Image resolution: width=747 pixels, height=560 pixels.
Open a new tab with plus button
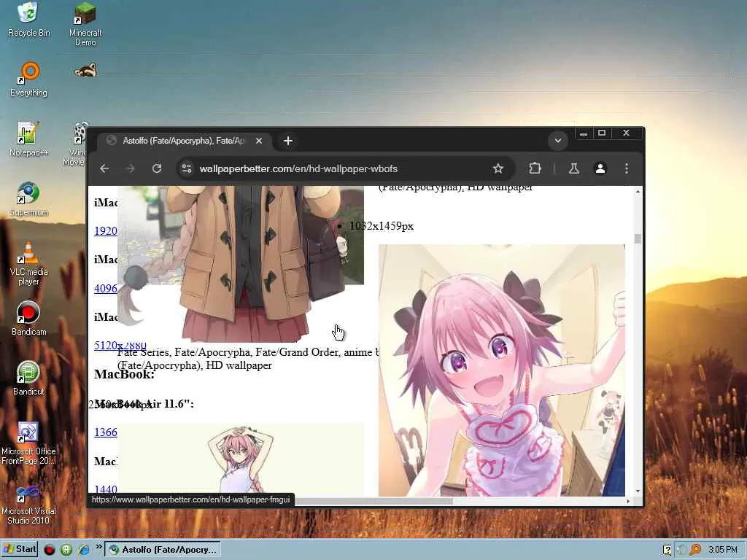(x=287, y=141)
